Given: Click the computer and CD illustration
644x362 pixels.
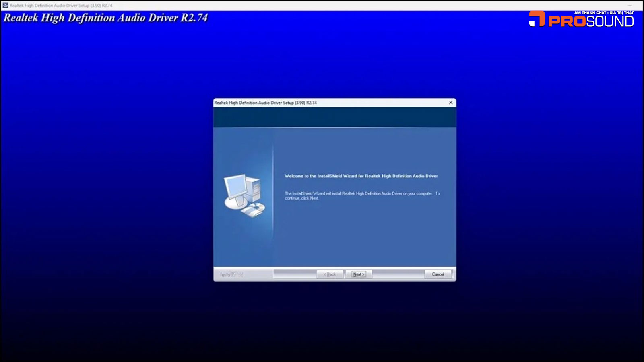Looking at the screenshot, I should [x=244, y=195].
